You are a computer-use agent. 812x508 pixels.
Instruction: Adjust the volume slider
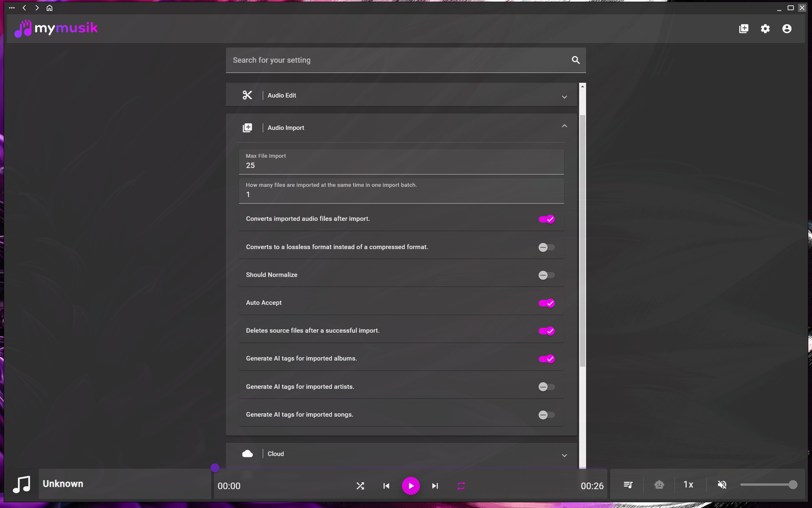(x=768, y=485)
